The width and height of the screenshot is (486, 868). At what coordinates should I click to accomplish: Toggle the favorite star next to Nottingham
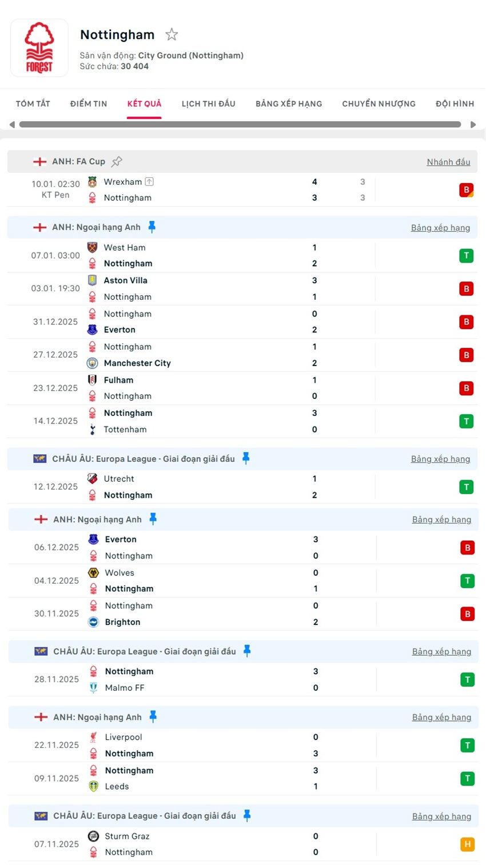(172, 35)
